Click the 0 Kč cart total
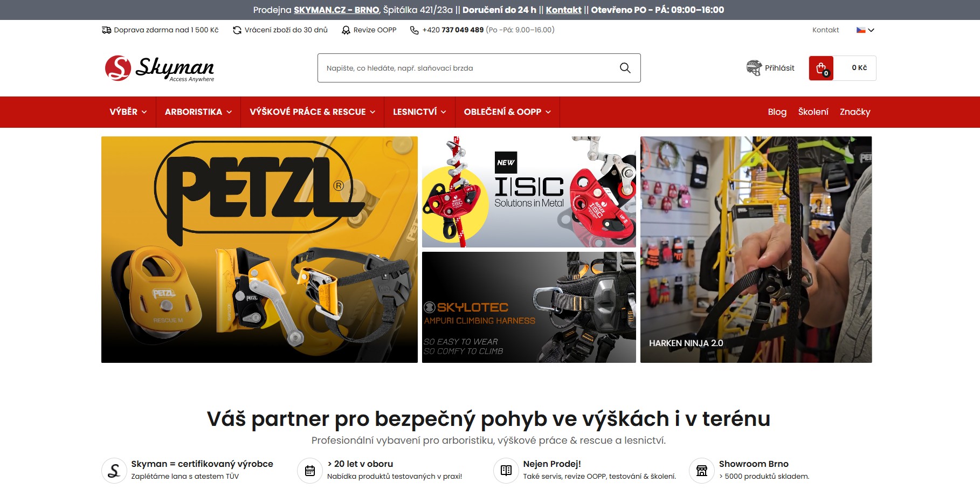The image size is (980, 489). tap(859, 68)
